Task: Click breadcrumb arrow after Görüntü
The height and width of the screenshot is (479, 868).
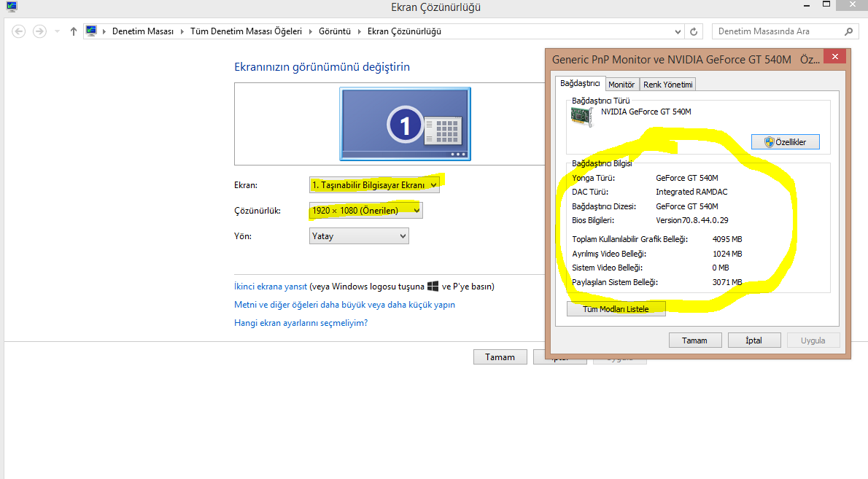Action: [360, 31]
